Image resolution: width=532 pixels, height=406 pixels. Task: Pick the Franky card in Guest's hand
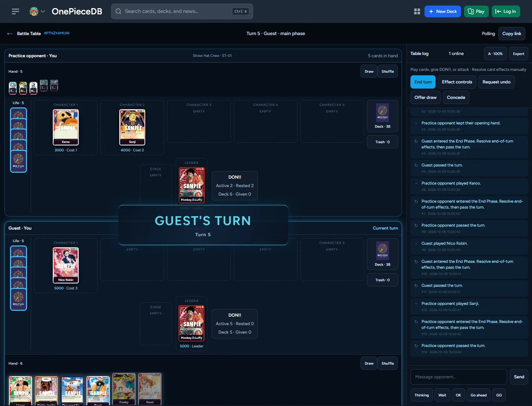tap(124, 389)
